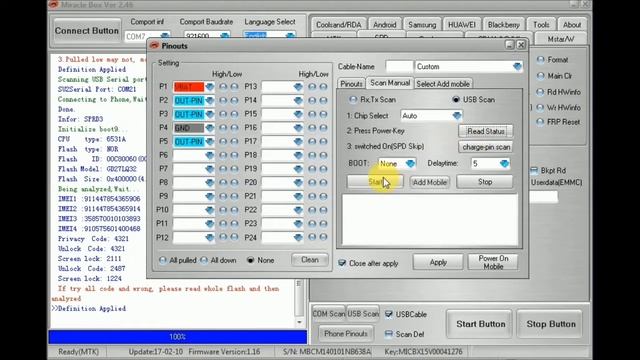Click the Add Mobile button
The image size is (640, 360).
[x=429, y=182]
